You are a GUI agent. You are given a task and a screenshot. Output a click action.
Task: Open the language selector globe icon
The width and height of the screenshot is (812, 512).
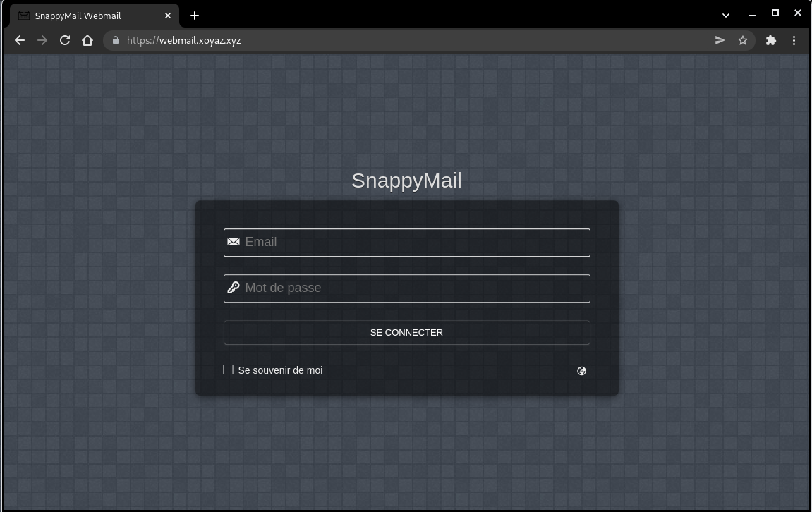click(x=581, y=371)
